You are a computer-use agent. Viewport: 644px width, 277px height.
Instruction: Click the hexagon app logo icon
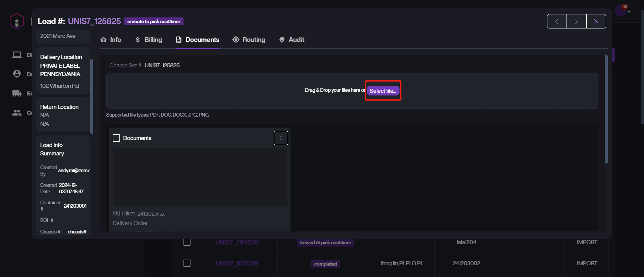(16, 21)
